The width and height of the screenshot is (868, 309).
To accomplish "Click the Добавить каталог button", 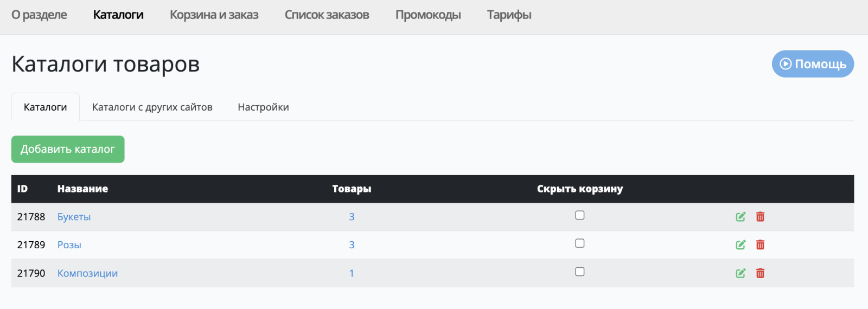I will [x=68, y=149].
